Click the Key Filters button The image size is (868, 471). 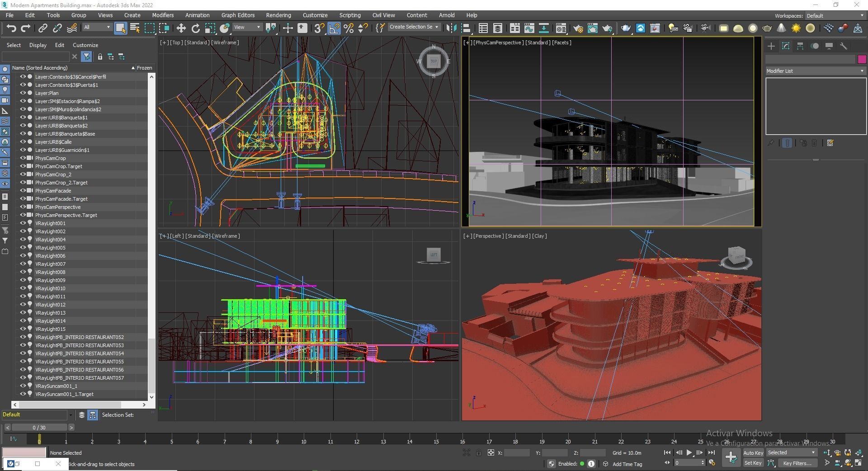click(x=797, y=463)
